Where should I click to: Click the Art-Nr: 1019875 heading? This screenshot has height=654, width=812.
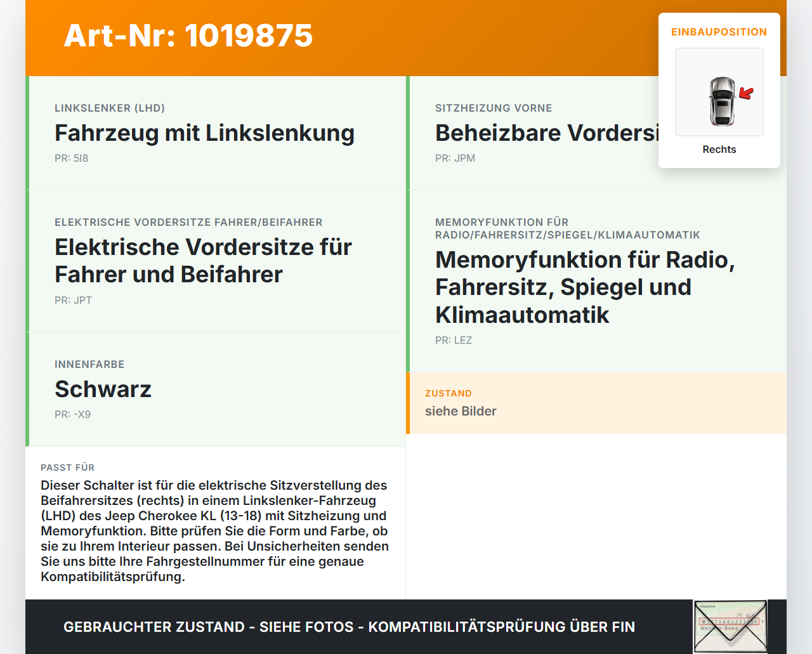(x=188, y=37)
